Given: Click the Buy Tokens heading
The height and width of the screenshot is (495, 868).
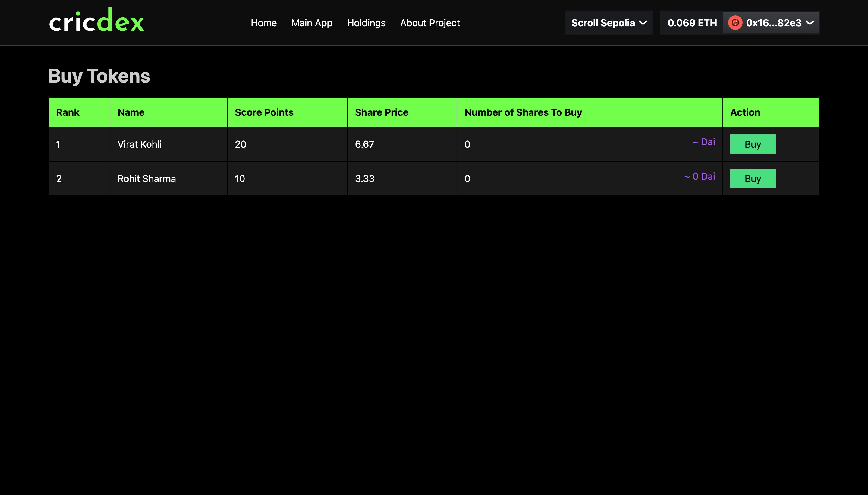Looking at the screenshot, I should coord(99,76).
